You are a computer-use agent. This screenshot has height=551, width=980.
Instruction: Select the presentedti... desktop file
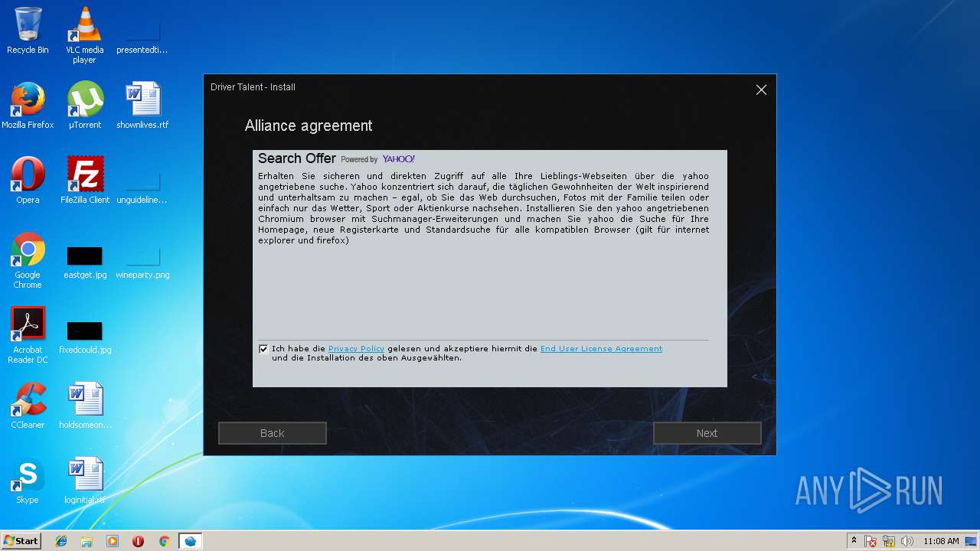coord(142,35)
